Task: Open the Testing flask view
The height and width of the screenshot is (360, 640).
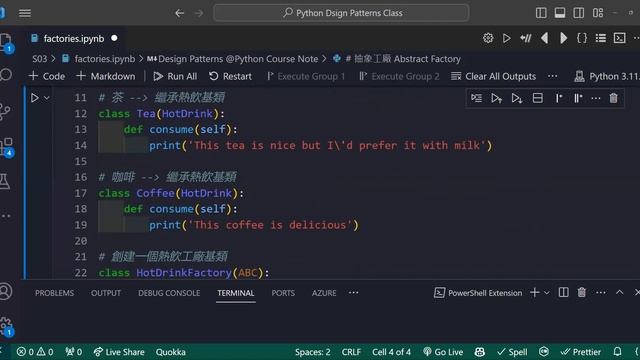Action: click(x=5, y=181)
